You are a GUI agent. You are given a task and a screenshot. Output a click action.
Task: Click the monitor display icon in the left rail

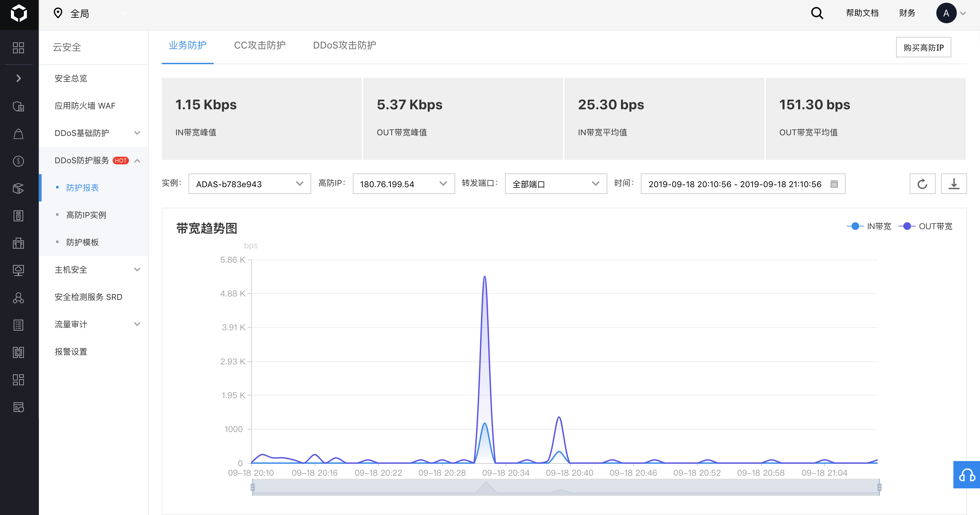point(18,270)
